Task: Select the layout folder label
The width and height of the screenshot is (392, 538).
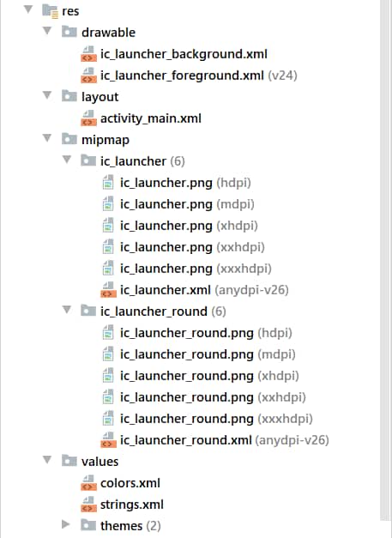Action: click(100, 97)
